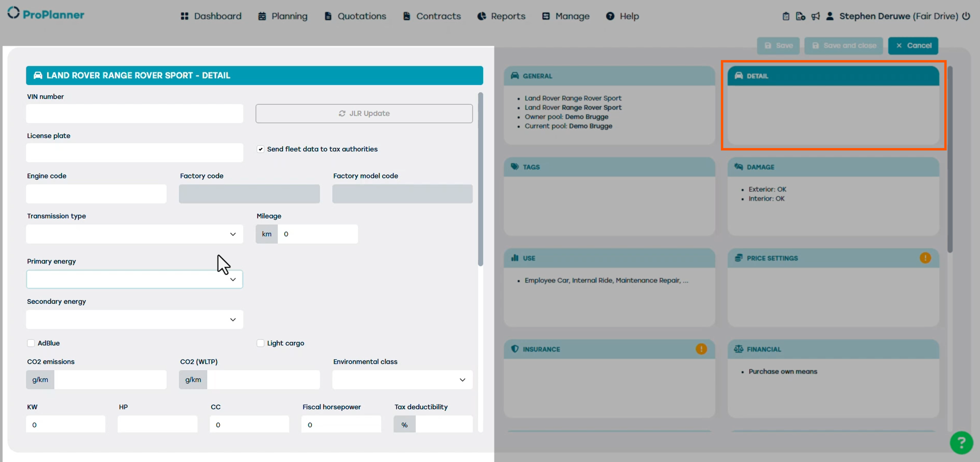The height and width of the screenshot is (462, 980).
Task: Check the Light cargo option
Action: [260, 343]
